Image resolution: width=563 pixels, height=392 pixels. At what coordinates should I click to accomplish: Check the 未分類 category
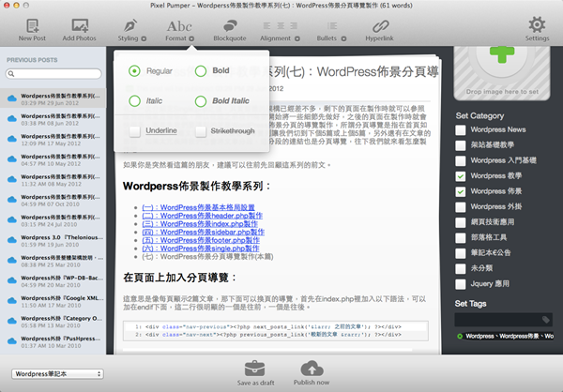[461, 268]
